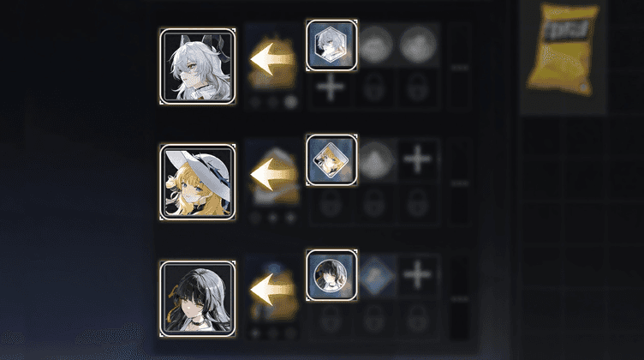Click the diamond-framed blonde character icon
The height and width of the screenshot is (360, 644).
[331, 160]
